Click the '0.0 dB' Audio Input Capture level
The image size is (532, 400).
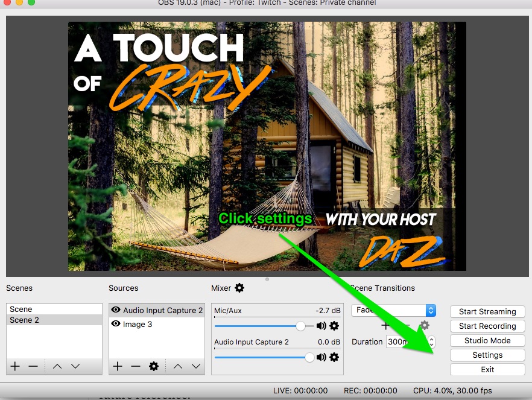coord(329,341)
